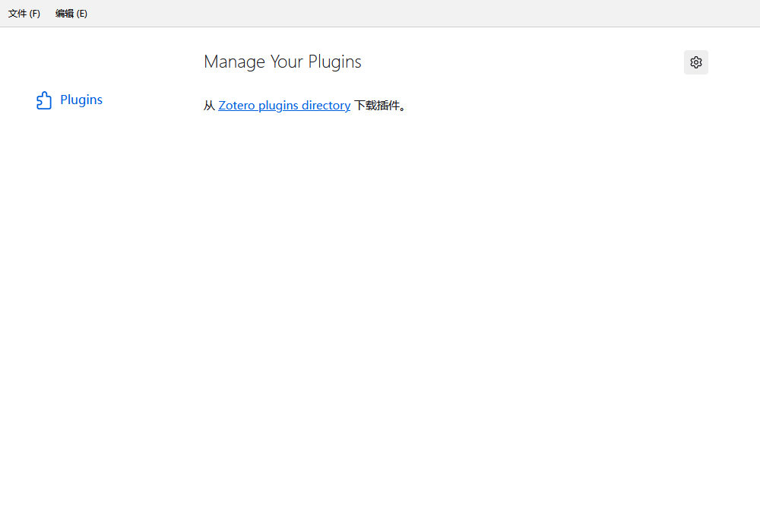Open the 编辑 (E) menu

click(71, 14)
